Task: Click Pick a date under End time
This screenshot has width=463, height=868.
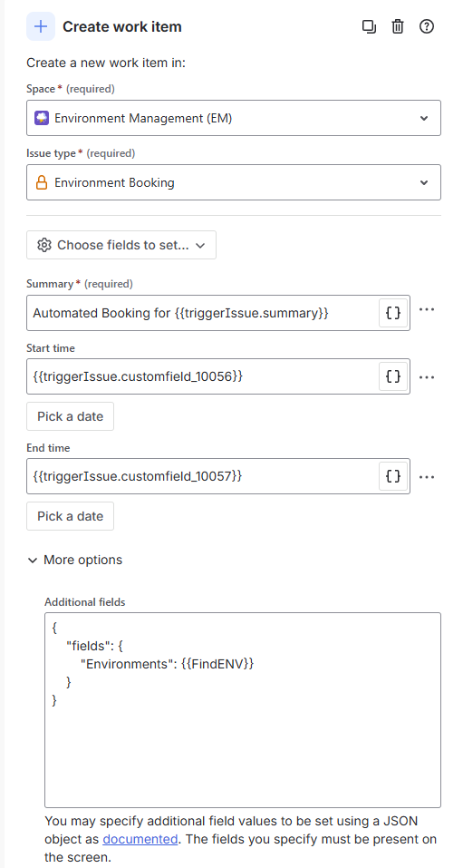Action: point(71,516)
